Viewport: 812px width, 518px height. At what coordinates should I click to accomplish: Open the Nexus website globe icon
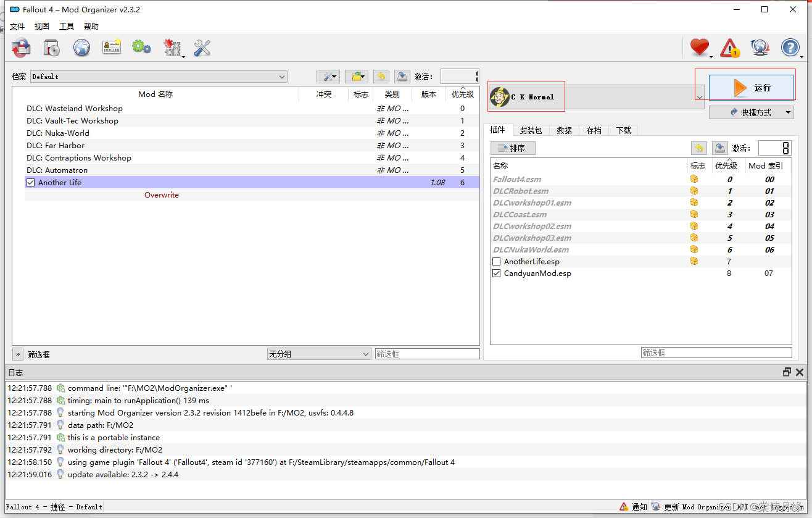pyautogui.click(x=81, y=48)
